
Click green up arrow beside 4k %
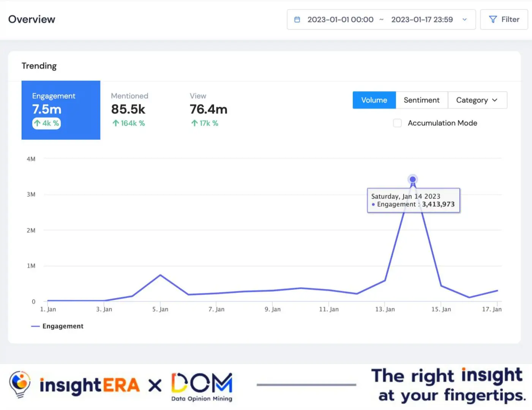pyautogui.click(x=38, y=123)
